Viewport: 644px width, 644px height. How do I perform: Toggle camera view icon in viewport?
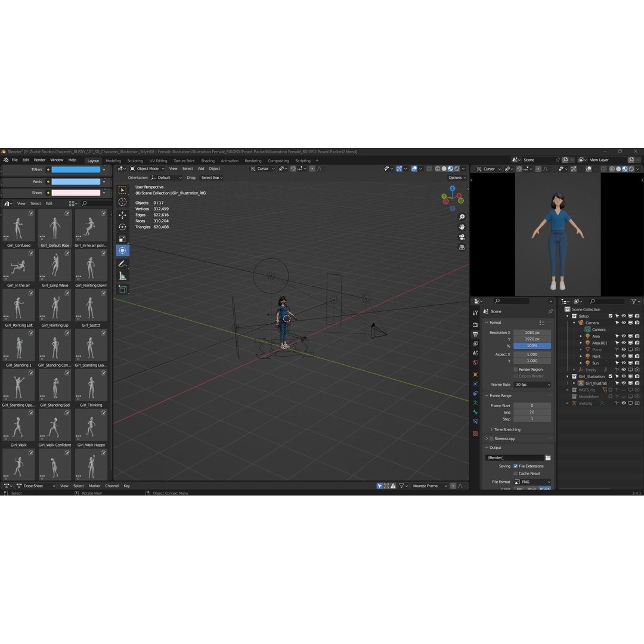(x=462, y=237)
